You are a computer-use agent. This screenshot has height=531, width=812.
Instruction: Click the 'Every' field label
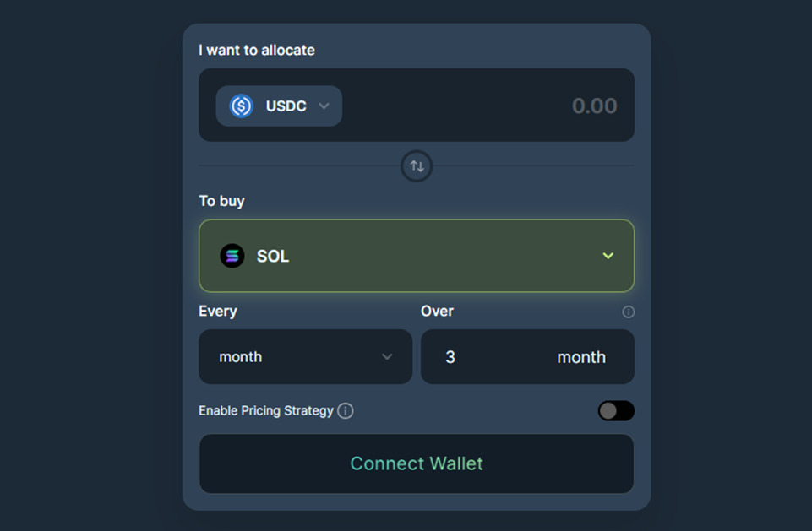point(218,312)
